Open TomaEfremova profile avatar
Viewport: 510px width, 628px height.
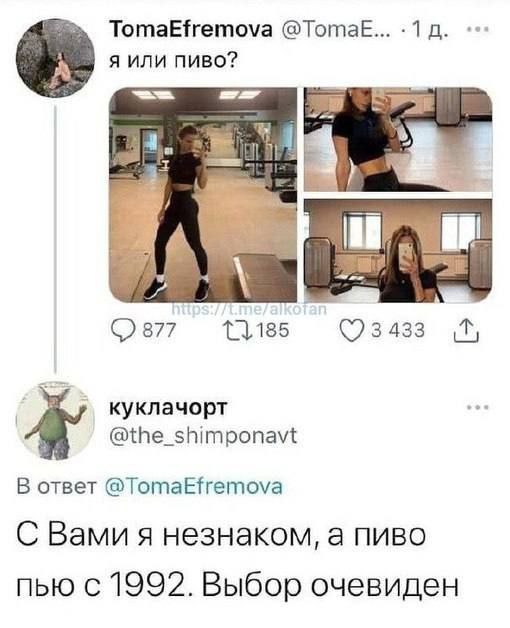coord(55,58)
